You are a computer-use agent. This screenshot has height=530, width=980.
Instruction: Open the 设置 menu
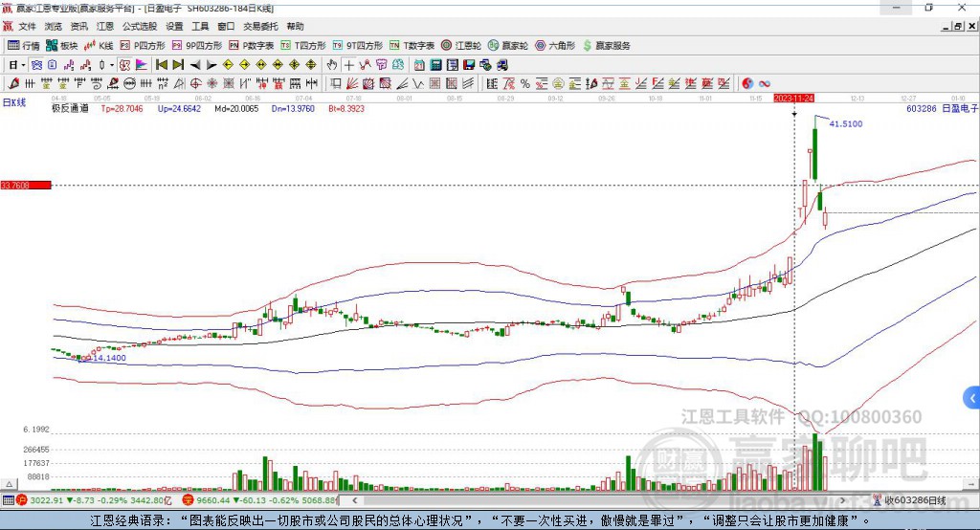tap(174, 26)
